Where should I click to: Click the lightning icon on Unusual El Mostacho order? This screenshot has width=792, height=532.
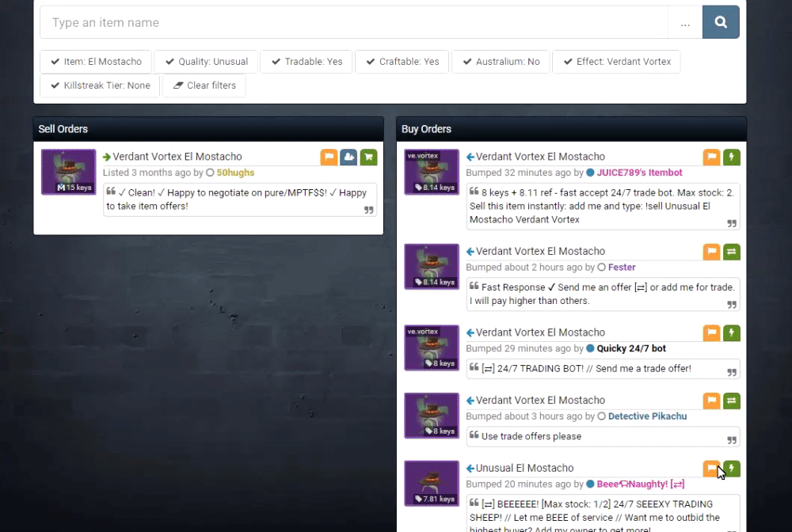tap(731, 469)
